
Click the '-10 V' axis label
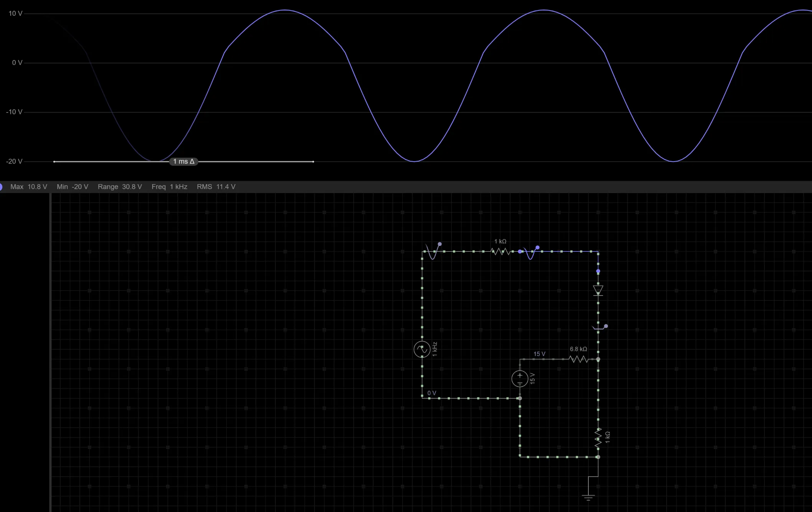click(14, 112)
